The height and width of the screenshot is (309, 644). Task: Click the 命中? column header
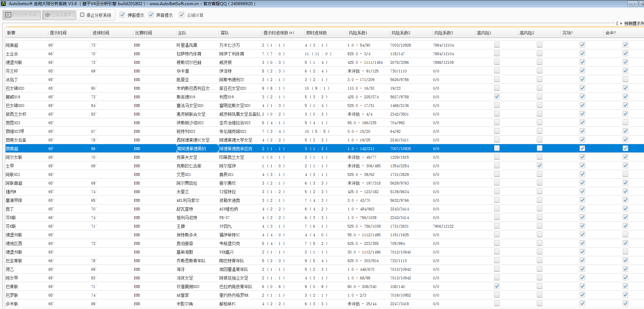(610, 33)
